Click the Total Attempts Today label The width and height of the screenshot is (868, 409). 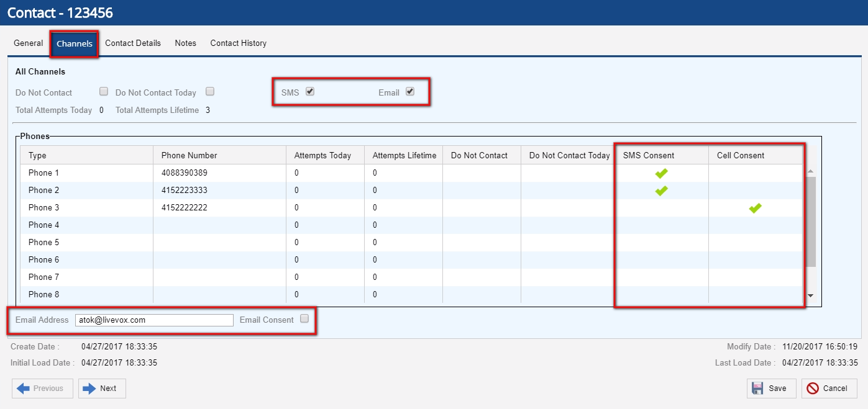pyautogui.click(x=54, y=110)
